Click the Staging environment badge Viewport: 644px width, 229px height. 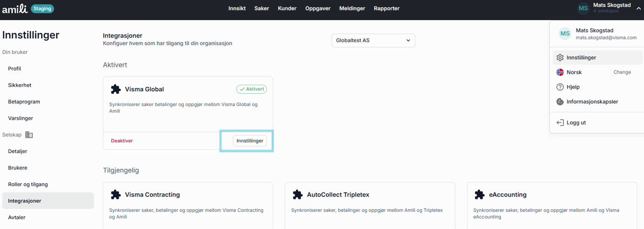pos(43,8)
